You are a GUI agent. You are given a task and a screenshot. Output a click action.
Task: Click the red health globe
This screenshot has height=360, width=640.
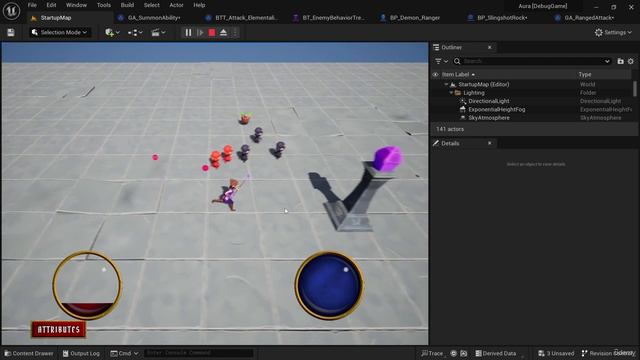coord(87,285)
